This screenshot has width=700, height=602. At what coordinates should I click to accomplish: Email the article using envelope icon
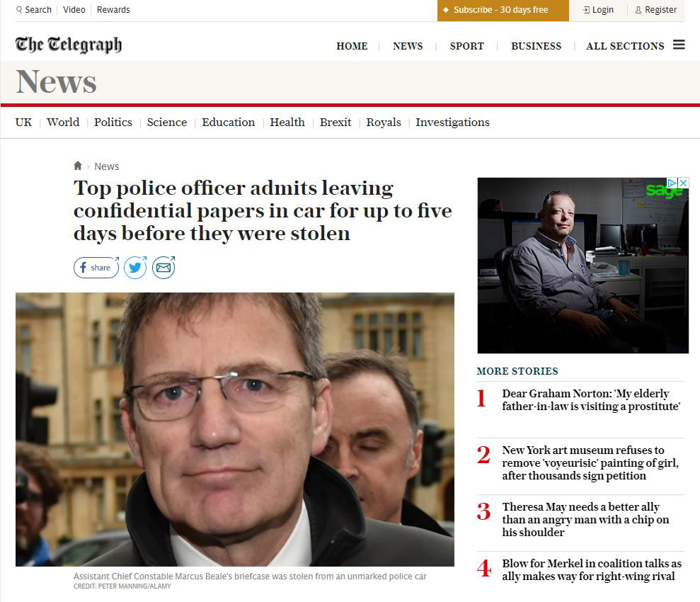163,268
